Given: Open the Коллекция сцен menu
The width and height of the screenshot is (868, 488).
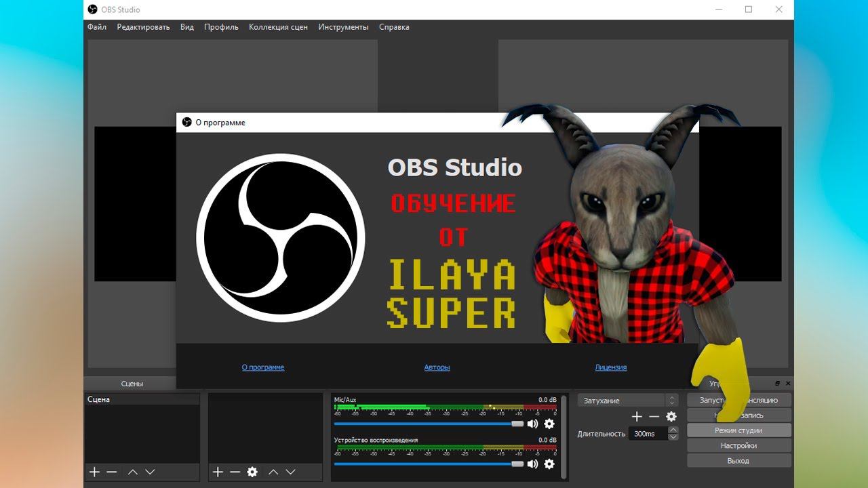Looking at the screenshot, I should (278, 27).
